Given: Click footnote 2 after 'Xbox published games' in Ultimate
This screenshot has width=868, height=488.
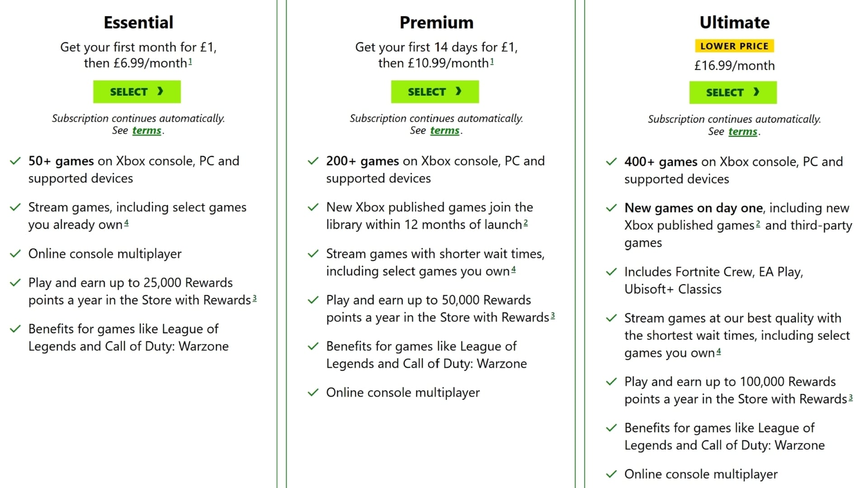Looking at the screenshot, I should (758, 223).
